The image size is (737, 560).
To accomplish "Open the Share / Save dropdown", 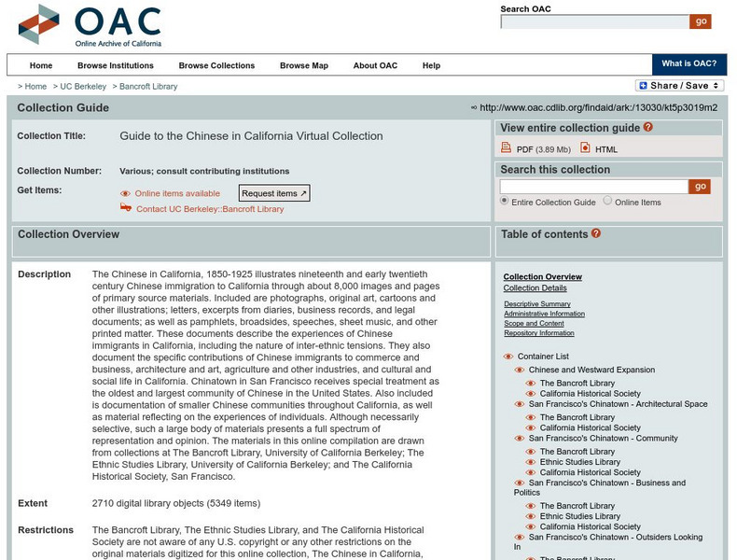I will (680, 86).
